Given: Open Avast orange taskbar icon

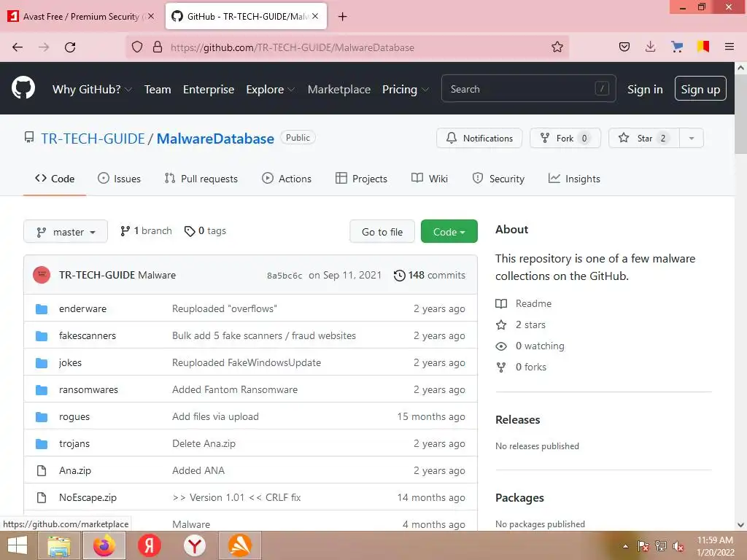Looking at the screenshot, I should pos(239,545).
